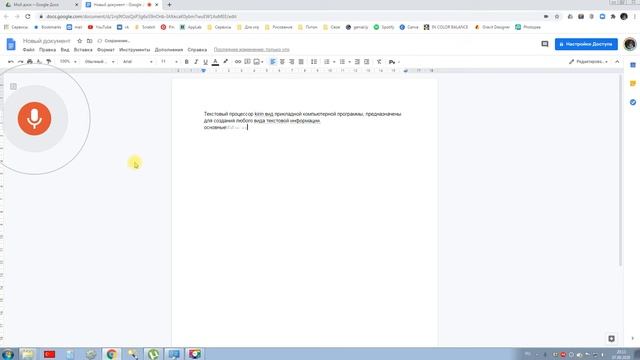Click the orange voice typing microphone button
The width and height of the screenshot is (640, 360).
coord(34,118)
